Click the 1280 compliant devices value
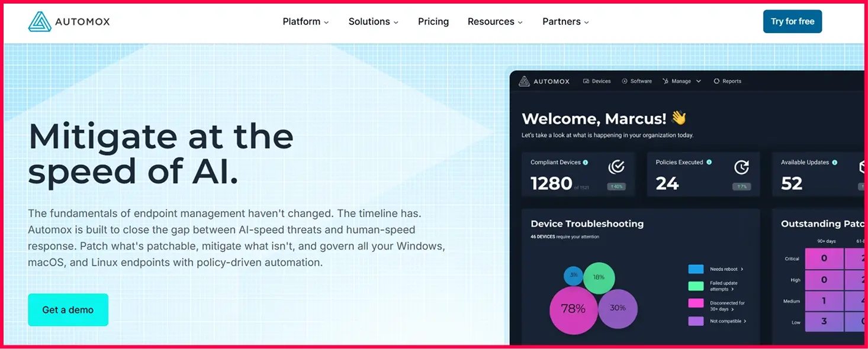 551,184
